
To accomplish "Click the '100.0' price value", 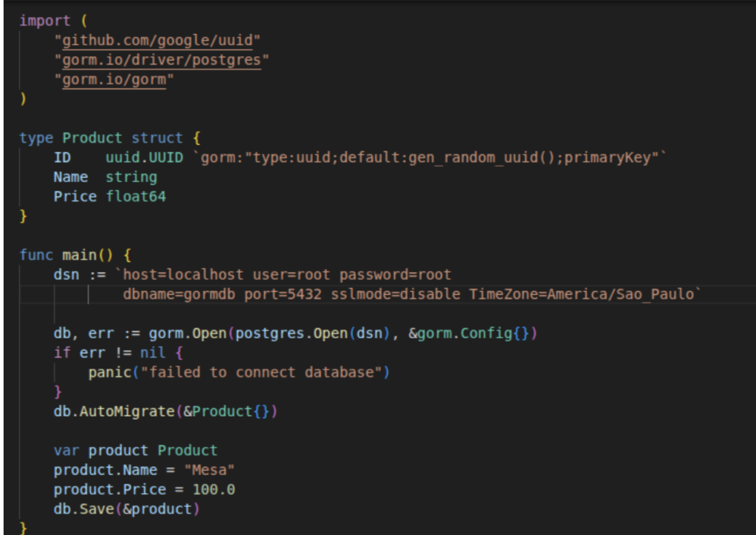I will pyautogui.click(x=213, y=489).
